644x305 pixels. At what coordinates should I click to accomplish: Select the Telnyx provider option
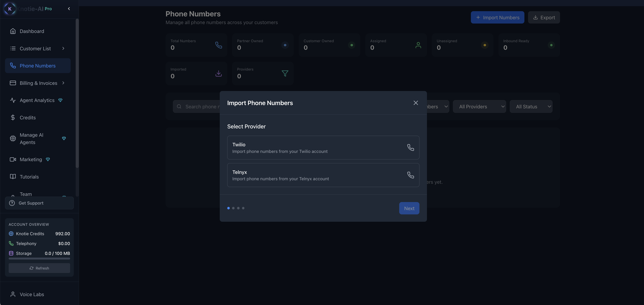pyautogui.click(x=323, y=175)
